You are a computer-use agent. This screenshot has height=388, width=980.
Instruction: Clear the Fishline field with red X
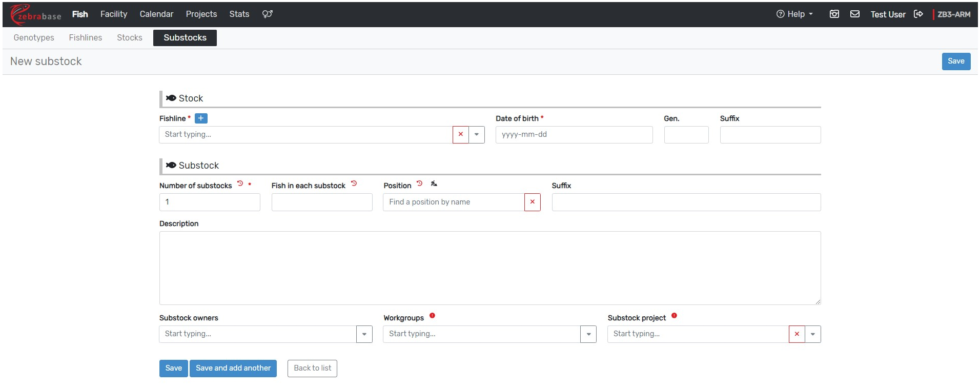tap(460, 135)
